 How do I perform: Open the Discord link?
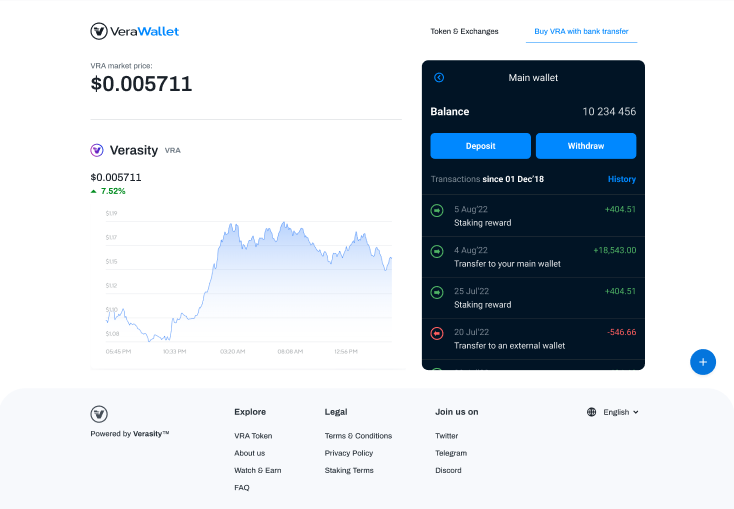coord(448,470)
